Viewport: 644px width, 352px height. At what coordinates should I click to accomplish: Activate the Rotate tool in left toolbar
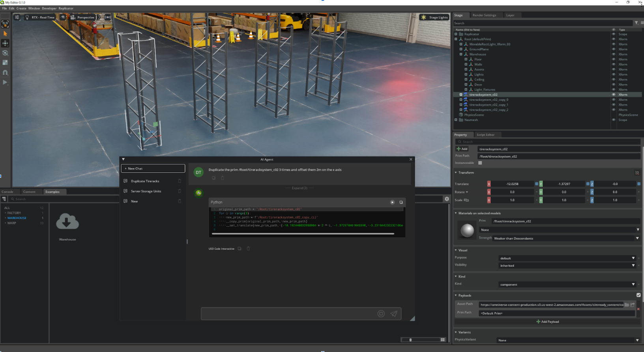[x=5, y=53]
